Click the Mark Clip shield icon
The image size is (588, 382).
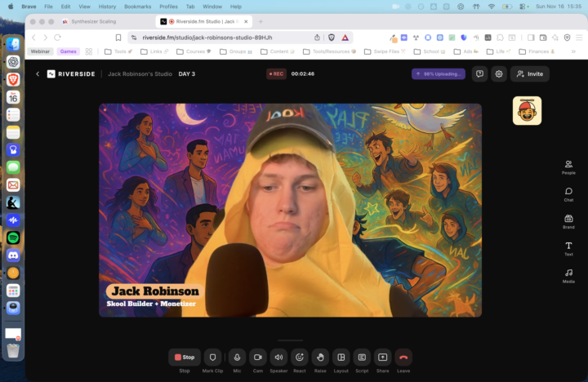click(213, 357)
